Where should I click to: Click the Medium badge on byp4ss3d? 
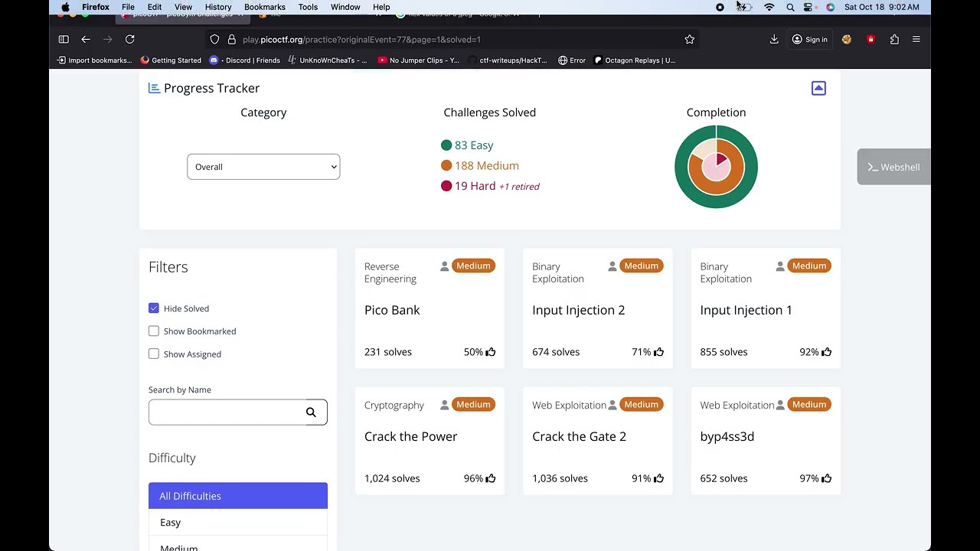coord(809,405)
